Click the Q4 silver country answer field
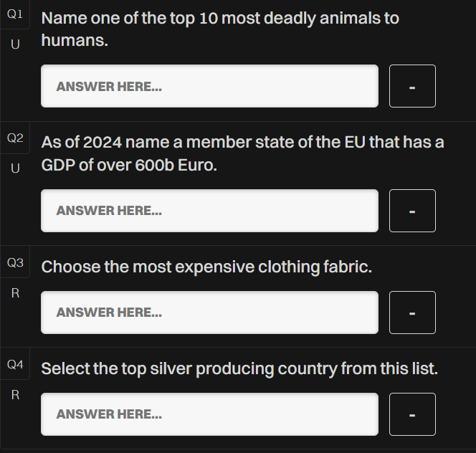 pos(209,414)
